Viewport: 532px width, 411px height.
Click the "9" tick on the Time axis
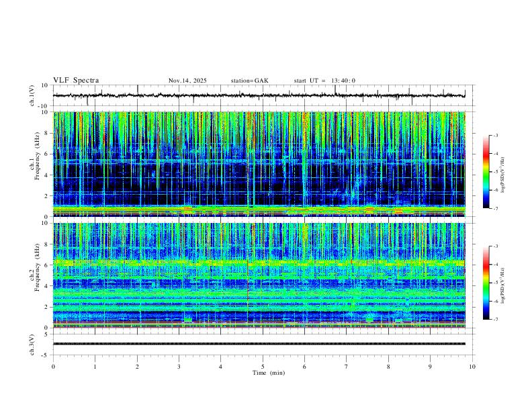[430, 367]
